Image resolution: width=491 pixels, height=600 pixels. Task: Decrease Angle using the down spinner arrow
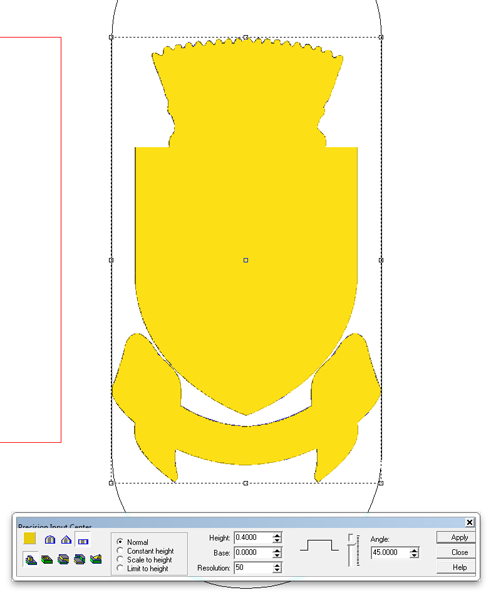click(414, 555)
